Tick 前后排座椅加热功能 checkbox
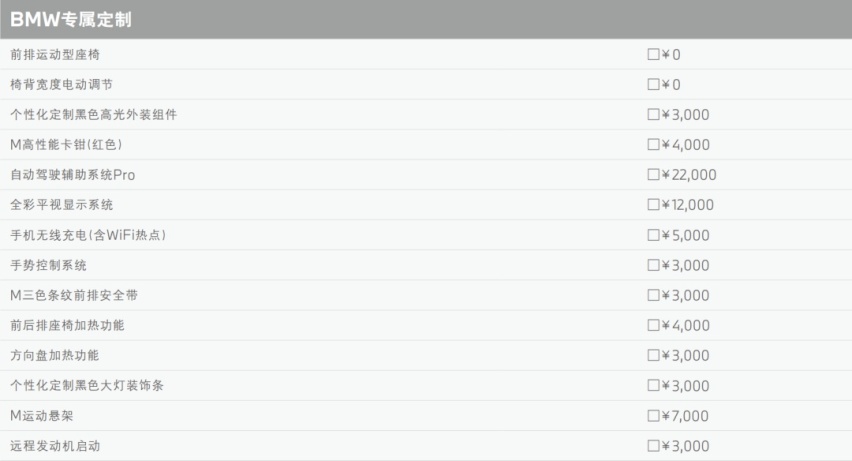852x461 pixels. point(653,325)
